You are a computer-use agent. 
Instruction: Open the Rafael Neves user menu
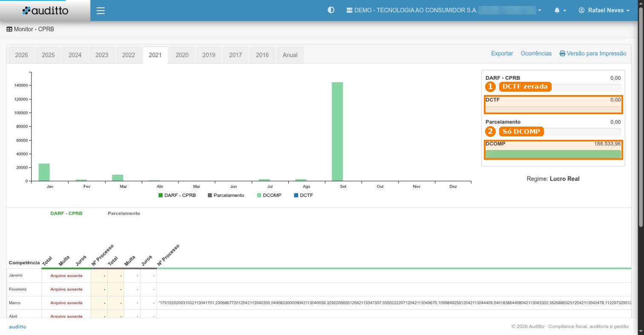[604, 11]
